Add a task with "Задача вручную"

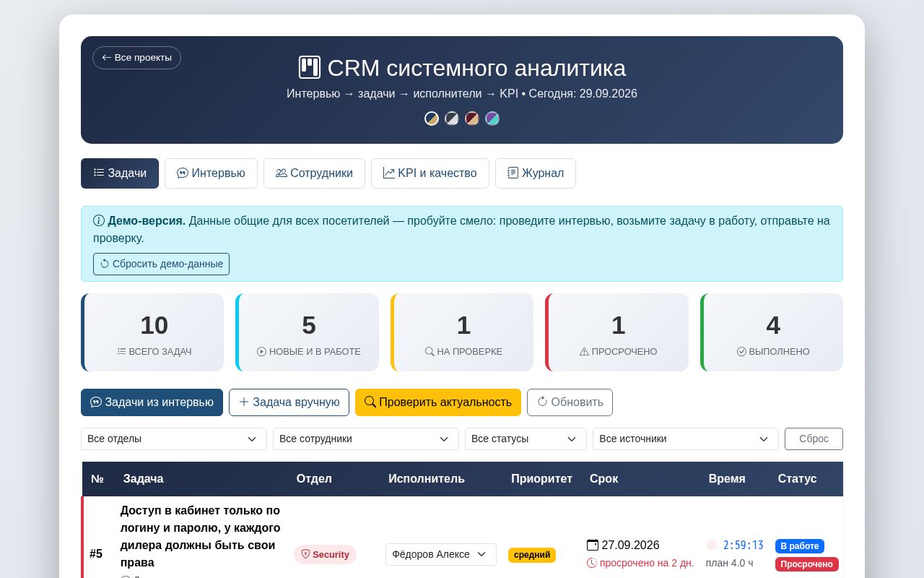point(289,402)
